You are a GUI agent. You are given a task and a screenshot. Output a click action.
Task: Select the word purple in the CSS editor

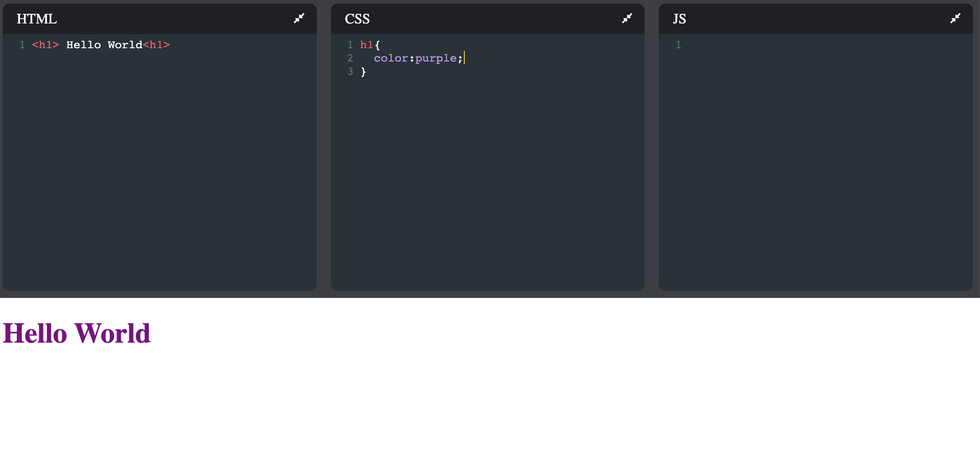436,58
